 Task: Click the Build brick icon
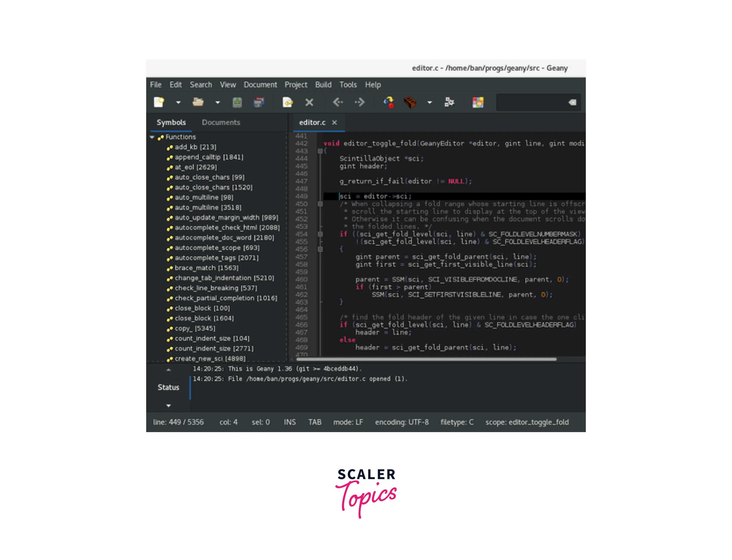click(410, 102)
